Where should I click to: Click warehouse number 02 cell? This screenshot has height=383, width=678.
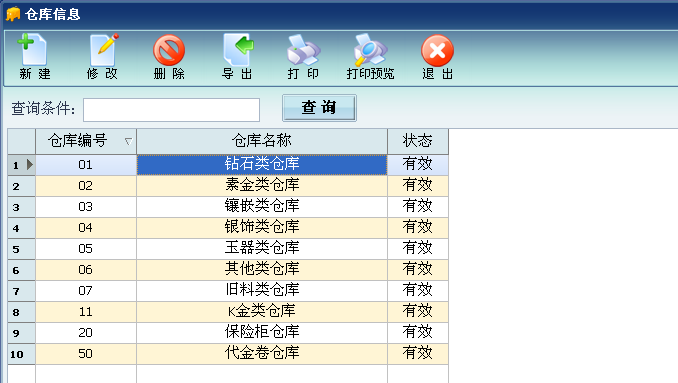pyautogui.click(x=86, y=186)
